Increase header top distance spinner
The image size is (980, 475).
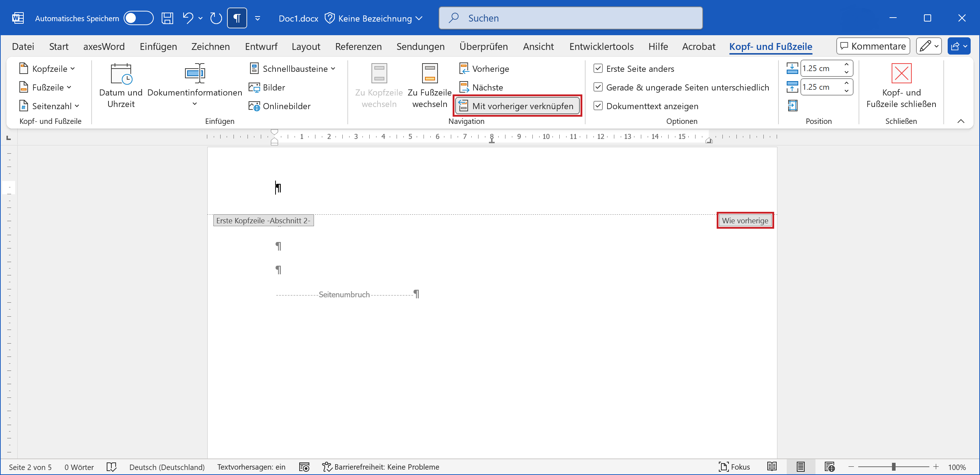tap(846, 65)
